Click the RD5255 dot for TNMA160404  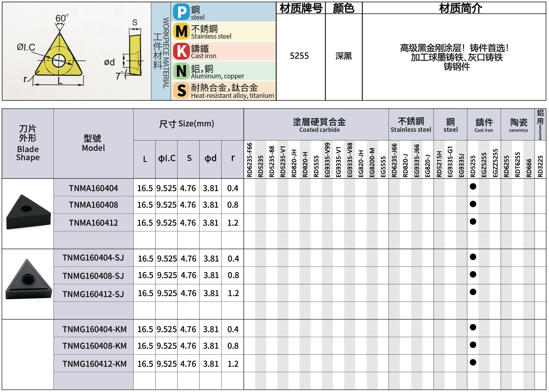point(473,187)
